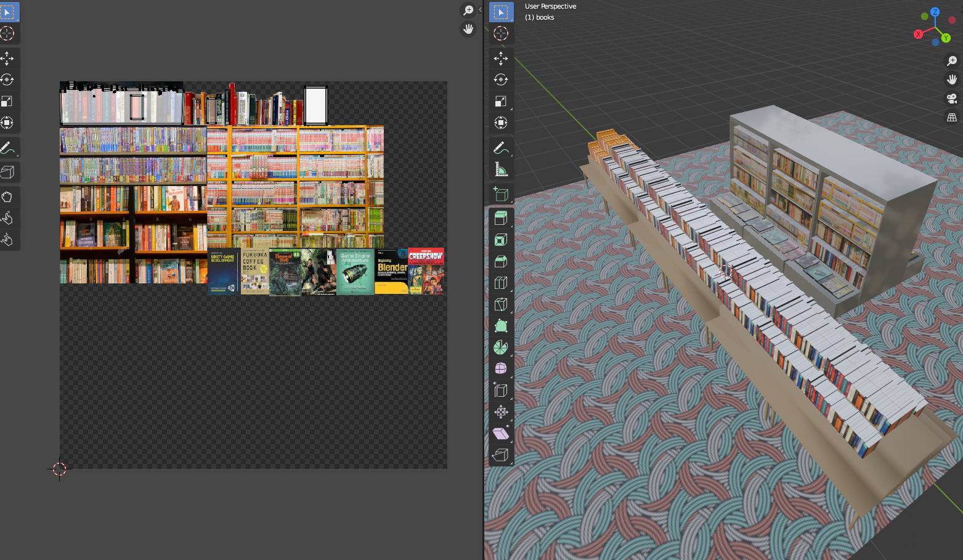Select the Bevel tool

tap(501, 261)
